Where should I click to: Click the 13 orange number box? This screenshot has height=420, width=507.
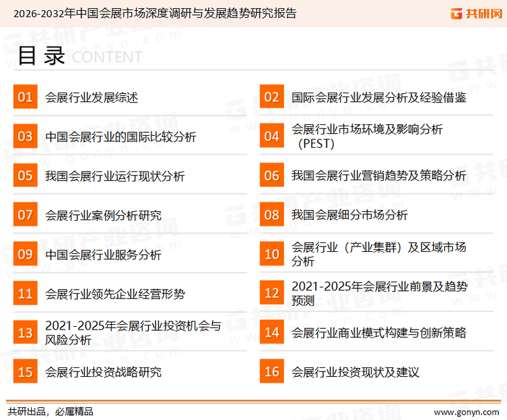25,332
